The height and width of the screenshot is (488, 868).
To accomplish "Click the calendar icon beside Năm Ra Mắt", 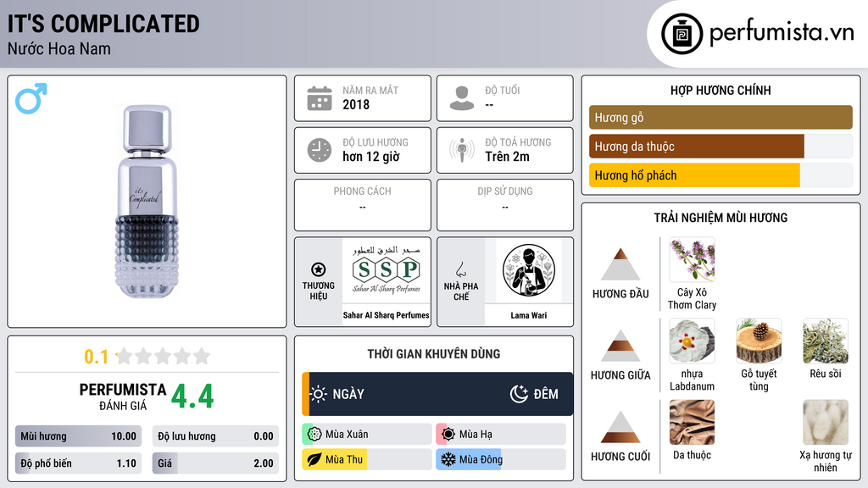I will [x=320, y=98].
